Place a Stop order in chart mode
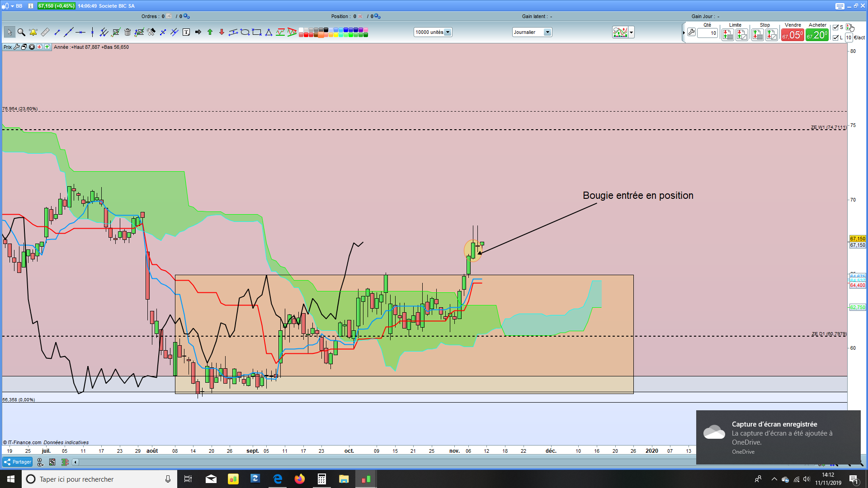Viewport: 868px width, 488px height. pos(772,35)
